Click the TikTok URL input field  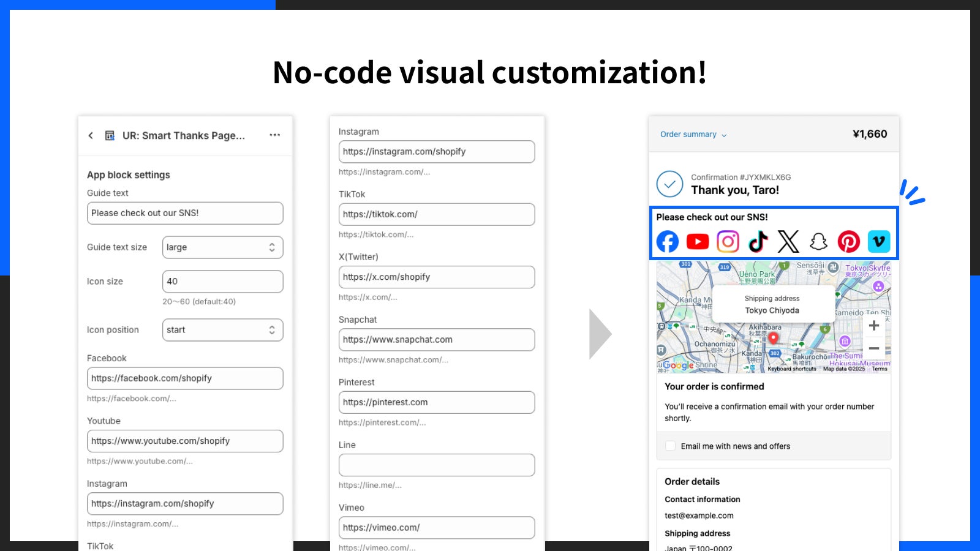click(437, 214)
